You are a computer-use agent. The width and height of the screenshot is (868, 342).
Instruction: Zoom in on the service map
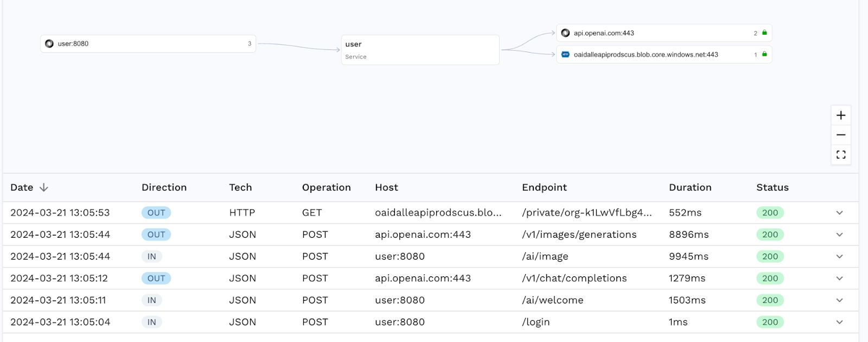[841, 116]
